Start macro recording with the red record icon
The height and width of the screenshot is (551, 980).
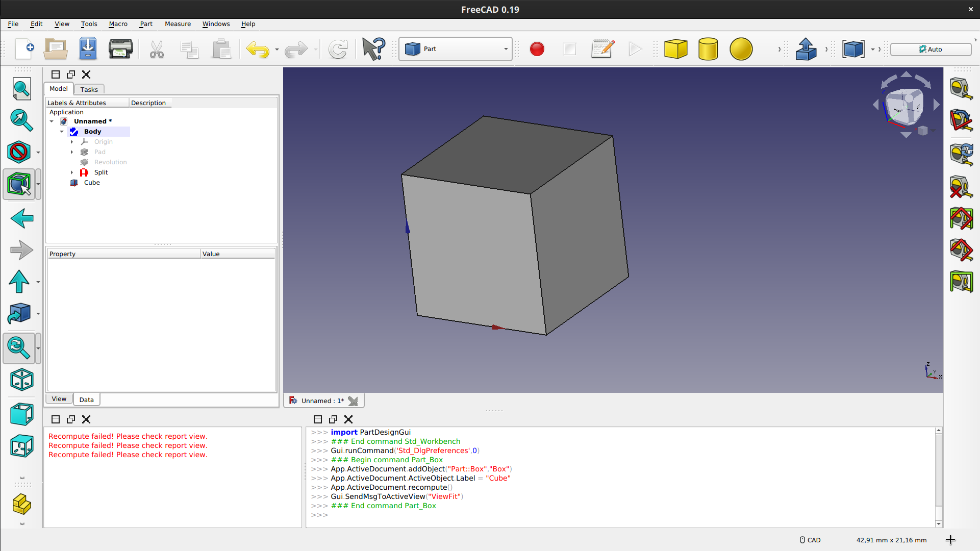click(537, 49)
